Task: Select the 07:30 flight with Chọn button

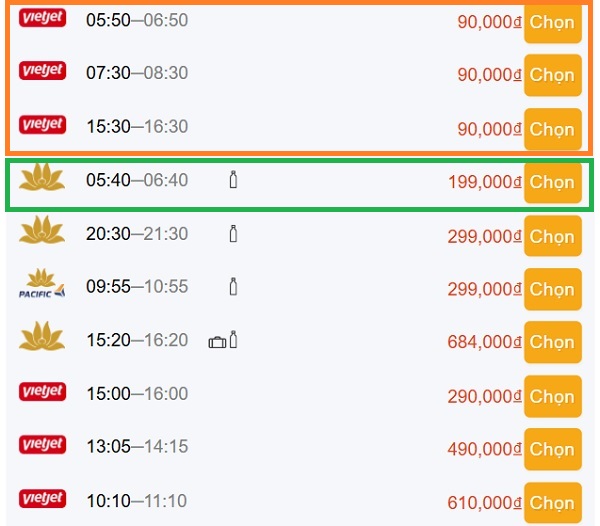Action: pos(552,75)
